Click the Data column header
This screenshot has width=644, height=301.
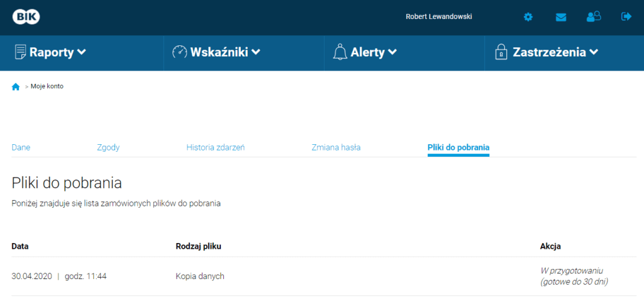(19, 246)
